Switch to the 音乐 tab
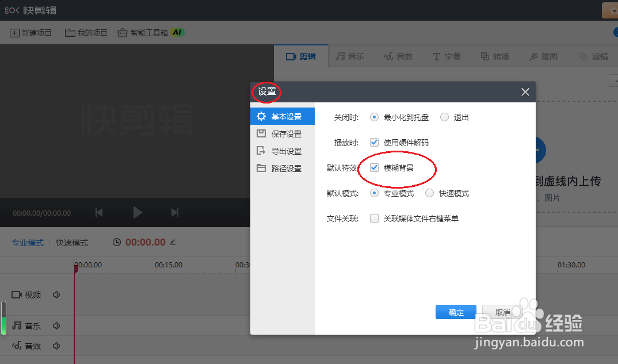Viewport: 618px width, 364px height. click(350, 56)
